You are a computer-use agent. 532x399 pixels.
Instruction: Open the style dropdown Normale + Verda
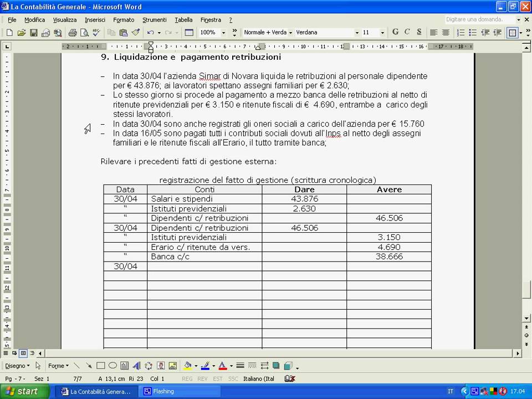pos(290,33)
